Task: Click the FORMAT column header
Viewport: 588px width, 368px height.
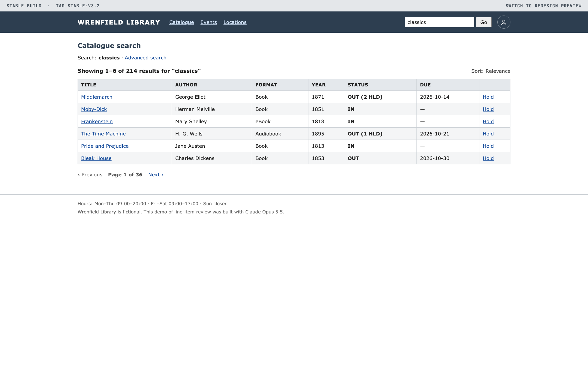Action: coord(280,85)
